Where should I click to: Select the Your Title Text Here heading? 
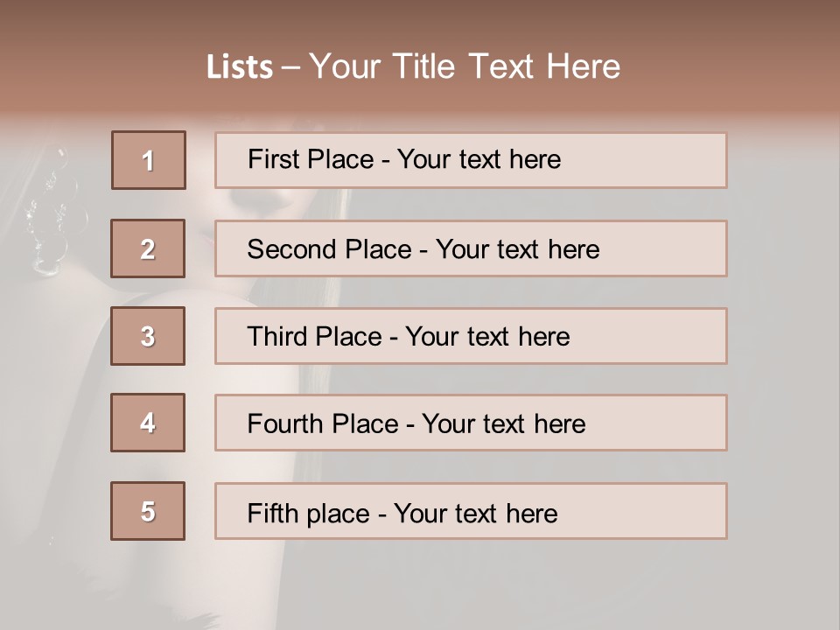[465, 66]
